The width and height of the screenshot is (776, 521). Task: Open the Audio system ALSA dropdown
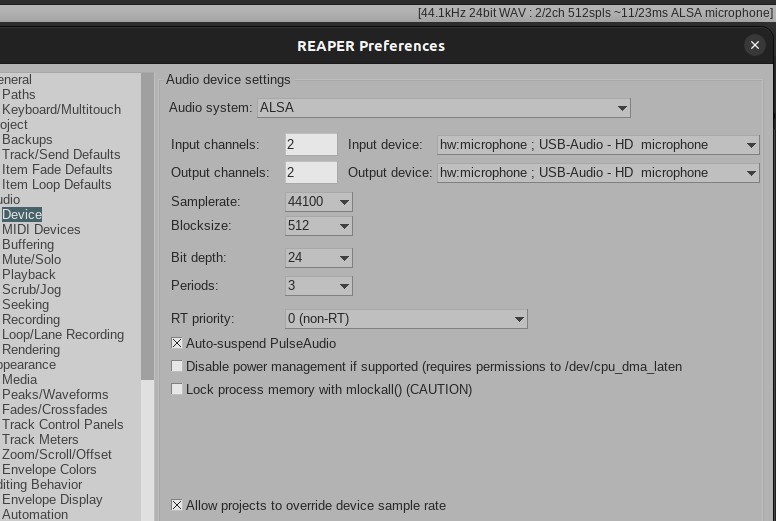tap(443, 108)
